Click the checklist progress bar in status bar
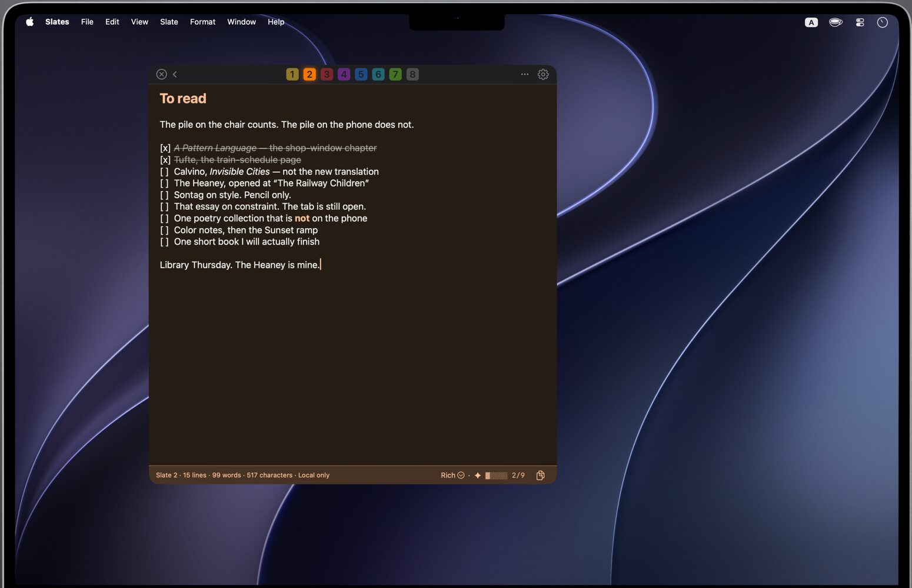This screenshot has height=588, width=912. point(496,475)
